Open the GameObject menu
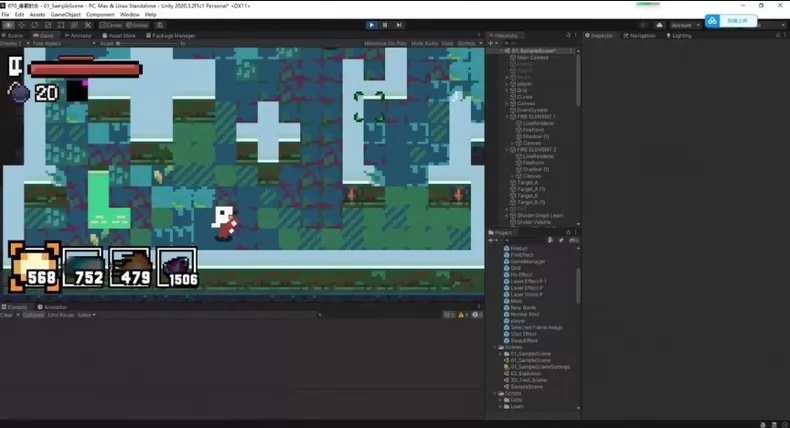Screen dimensions: 790x428 [x=65, y=15]
